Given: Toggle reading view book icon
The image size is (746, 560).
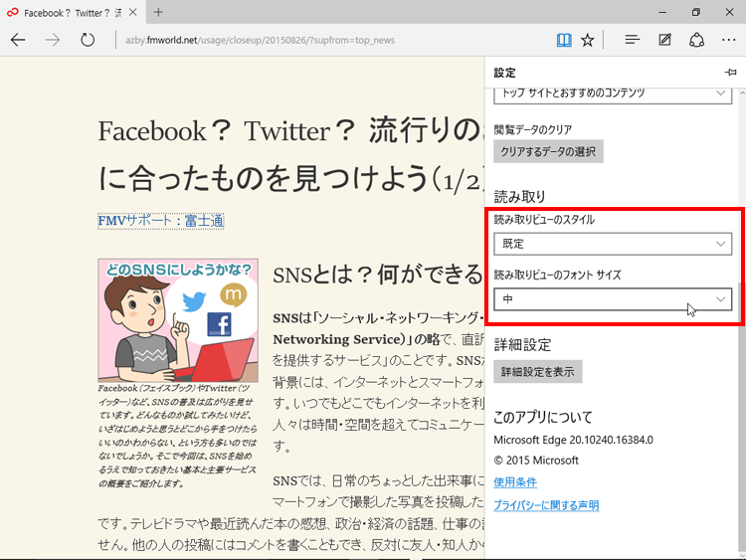Looking at the screenshot, I should (564, 40).
